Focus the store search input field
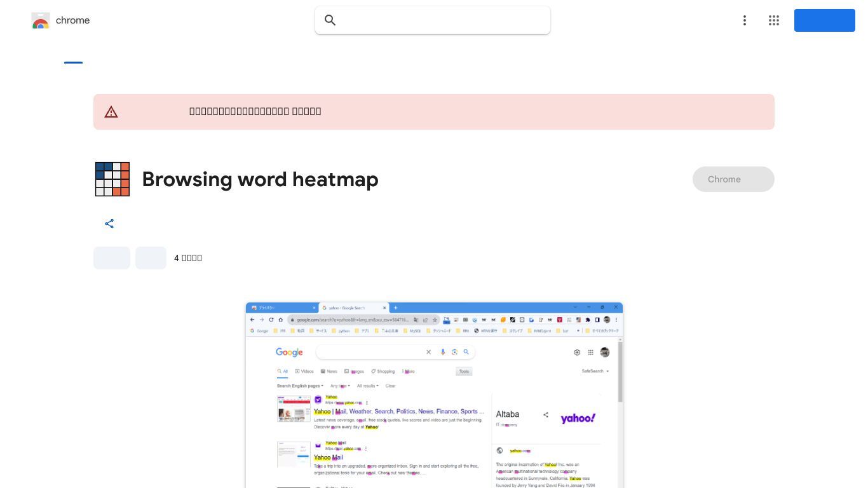This screenshot has height=488, width=868. pyautogui.click(x=433, y=20)
